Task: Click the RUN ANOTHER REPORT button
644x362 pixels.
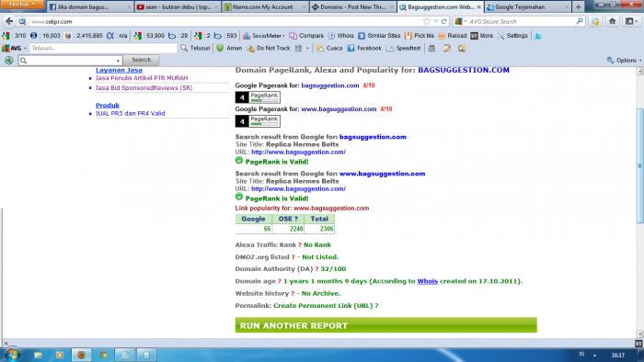Action: 385,325
